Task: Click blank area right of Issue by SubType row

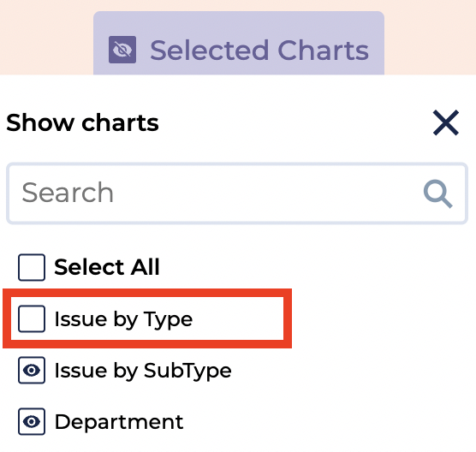Action: click(x=352, y=371)
